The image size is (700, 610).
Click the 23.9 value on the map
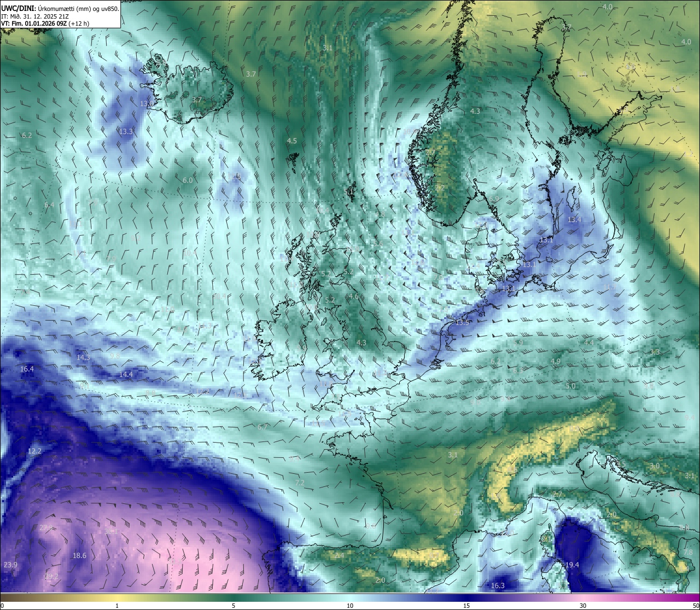(10, 565)
